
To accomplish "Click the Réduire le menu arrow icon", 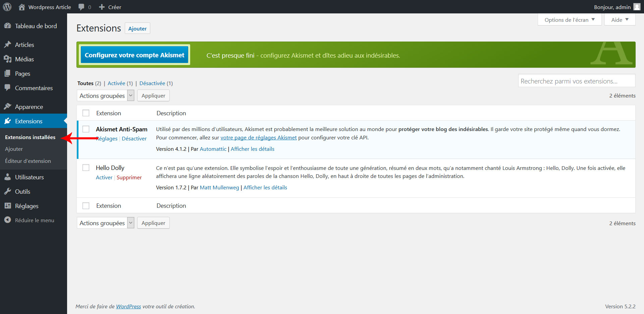I will 8,220.
